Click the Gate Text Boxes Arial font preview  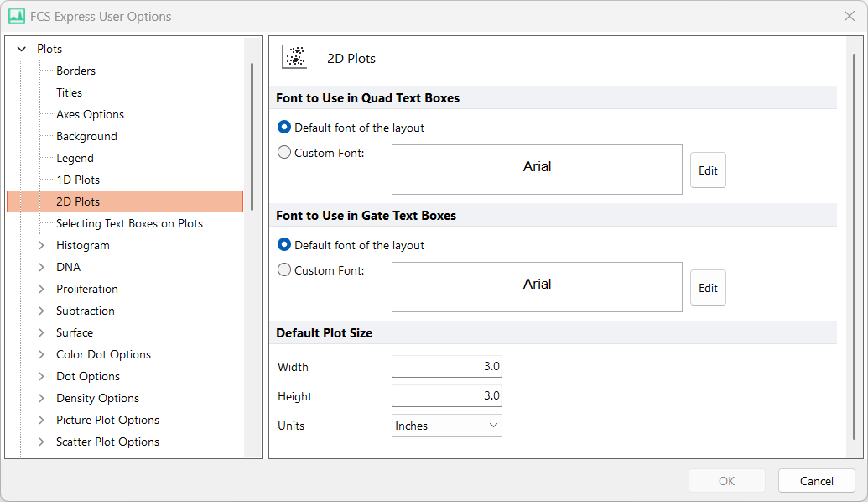[537, 287]
